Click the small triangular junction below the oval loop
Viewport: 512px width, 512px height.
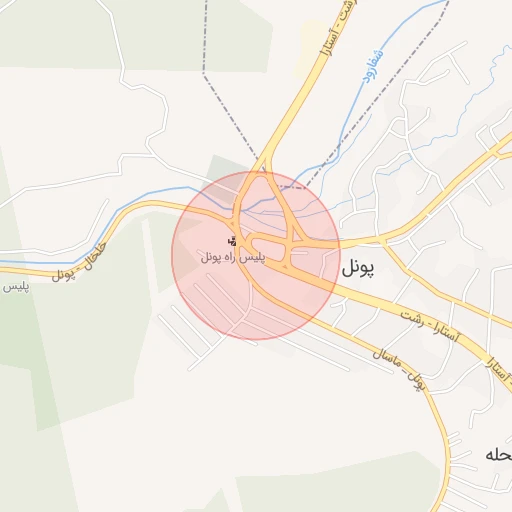(285, 266)
